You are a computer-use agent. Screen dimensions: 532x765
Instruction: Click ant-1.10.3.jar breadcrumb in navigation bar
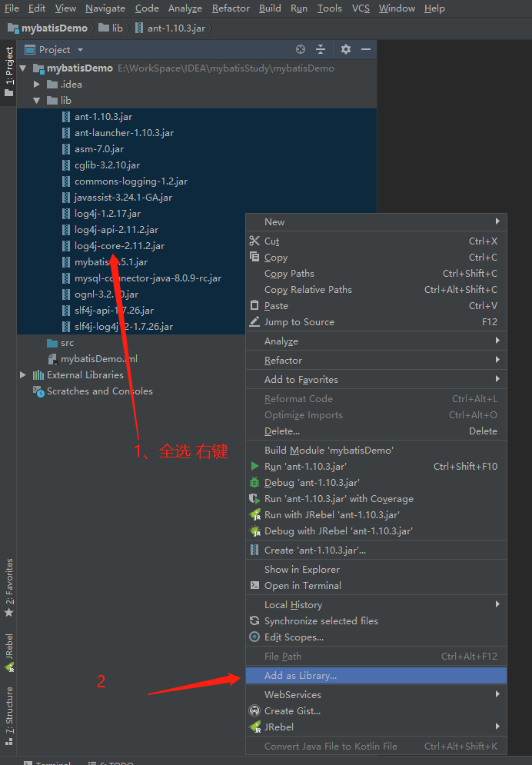tap(171, 28)
